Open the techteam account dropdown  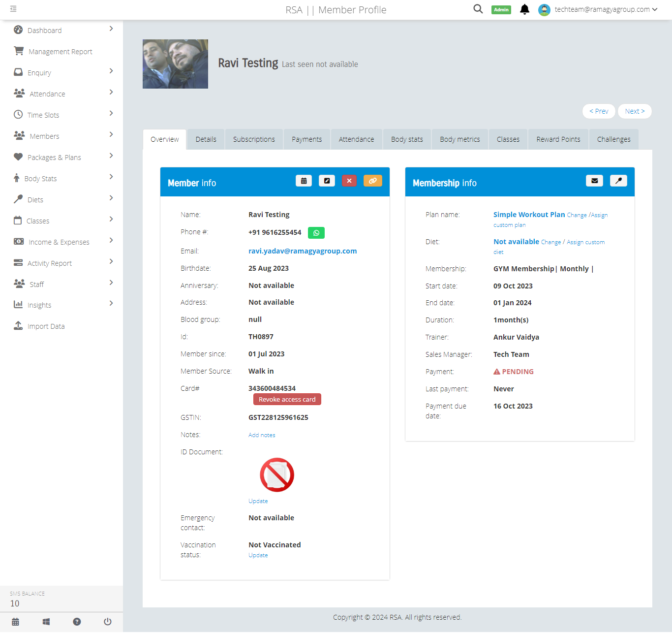[x=605, y=9]
